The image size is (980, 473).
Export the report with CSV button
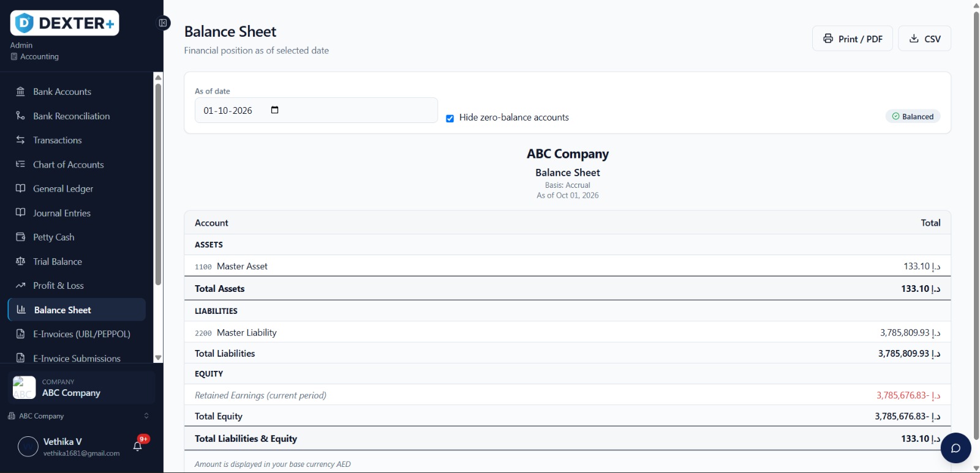(924, 39)
